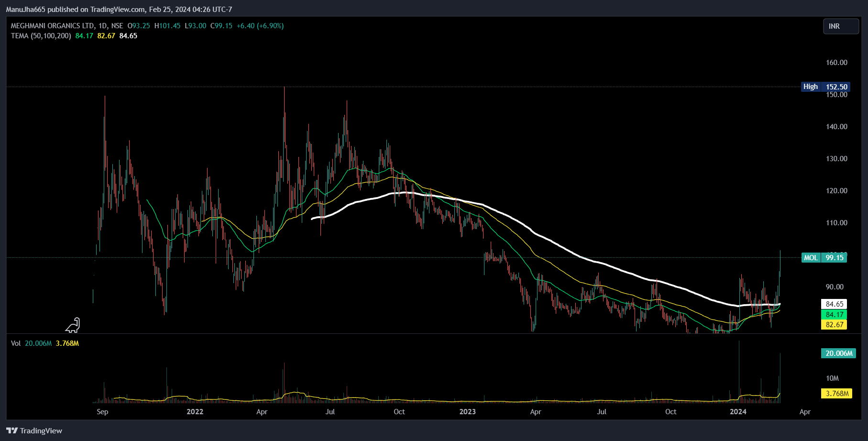Click the yellow 3.768M volume axis tag
Image resolution: width=868 pixels, height=441 pixels.
click(x=837, y=394)
